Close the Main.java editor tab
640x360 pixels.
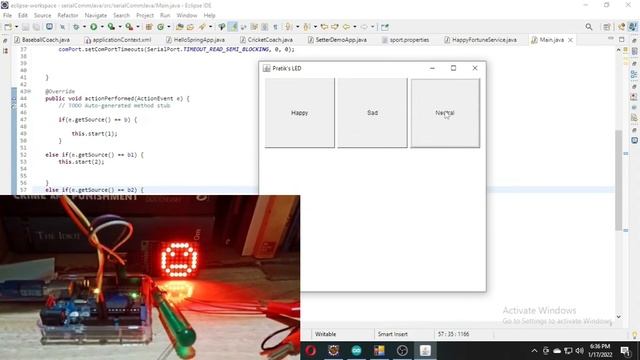coord(570,40)
